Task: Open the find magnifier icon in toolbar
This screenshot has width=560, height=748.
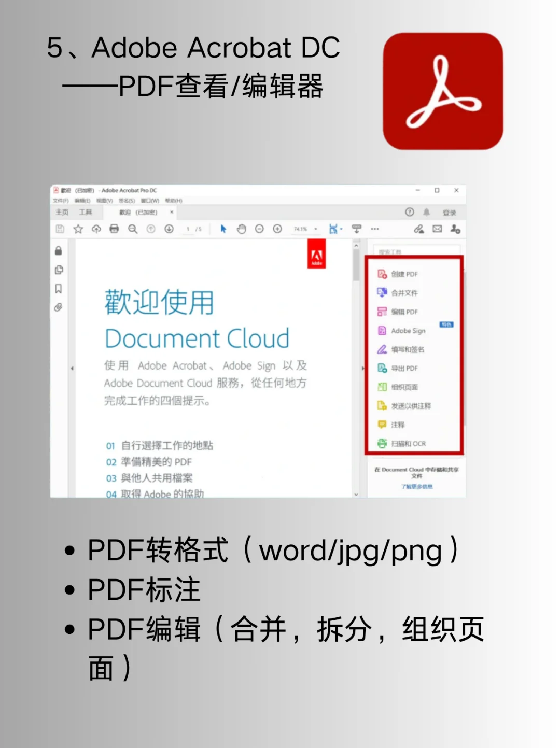Action: tap(133, 229)
